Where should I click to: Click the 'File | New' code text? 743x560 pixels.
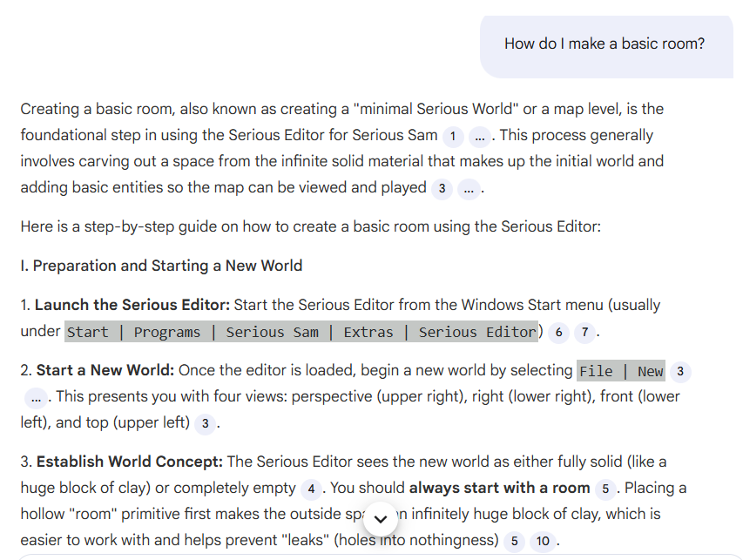point(621,371)
